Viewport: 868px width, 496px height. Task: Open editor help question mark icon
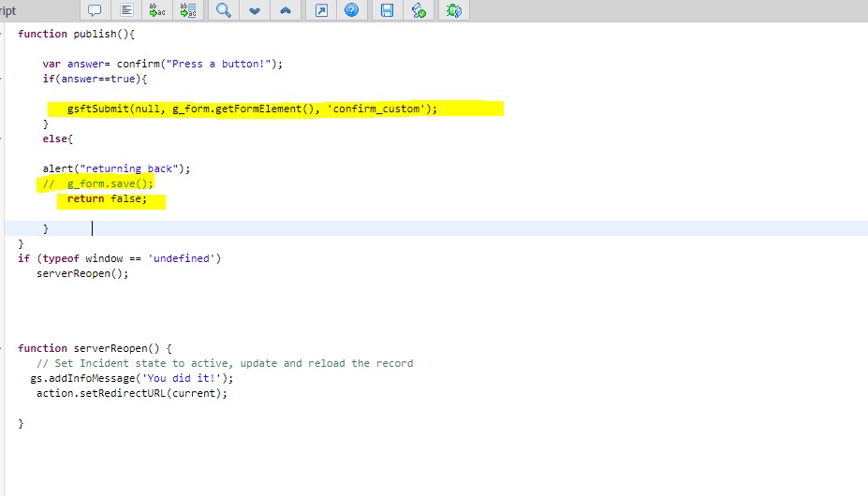[351, 10]
